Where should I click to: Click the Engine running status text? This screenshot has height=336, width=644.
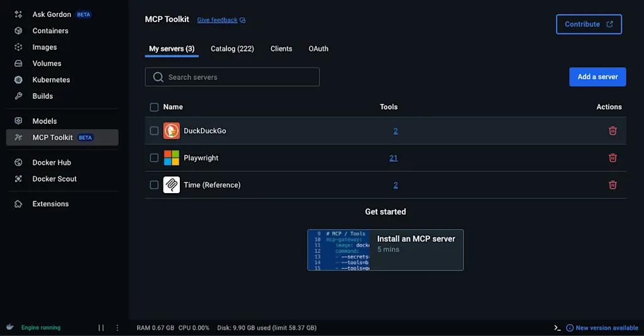(x=41, y=327)
